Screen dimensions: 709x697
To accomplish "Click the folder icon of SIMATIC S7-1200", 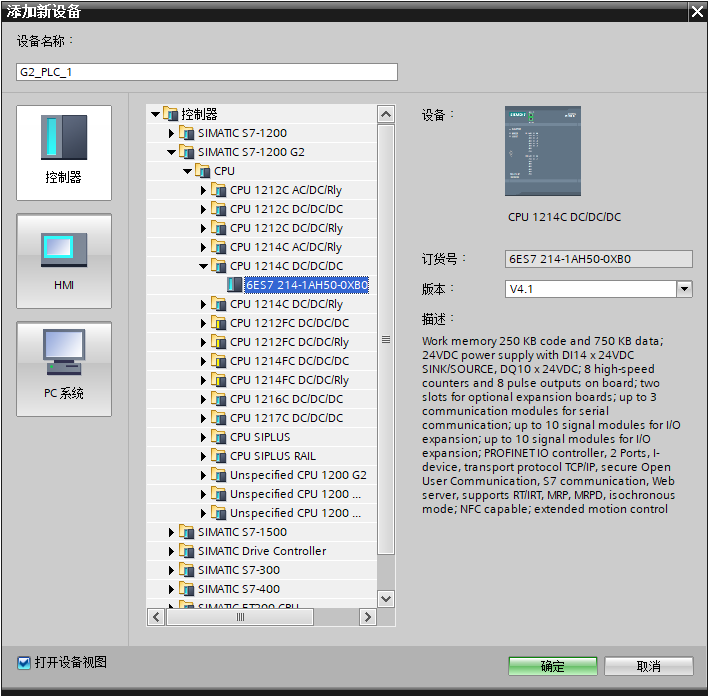I will (x=186, y=133).
